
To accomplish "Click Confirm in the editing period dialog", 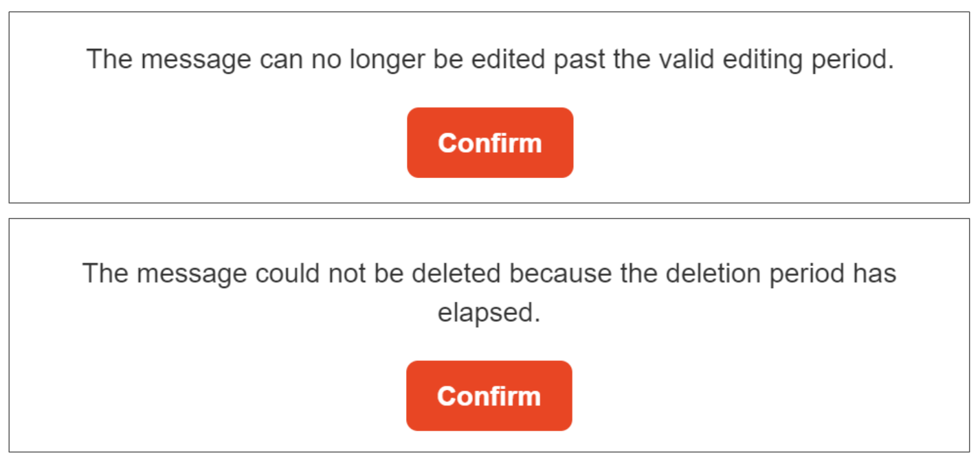I will [490, 143].
